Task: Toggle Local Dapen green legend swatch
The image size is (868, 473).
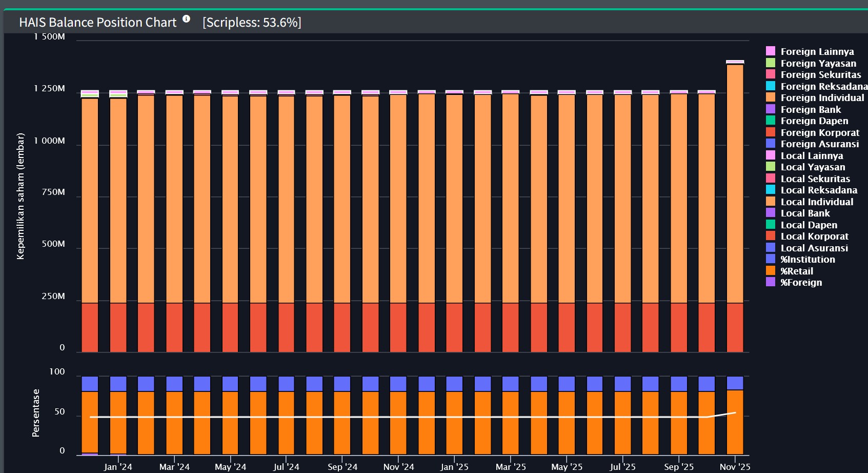Action: 771,224
